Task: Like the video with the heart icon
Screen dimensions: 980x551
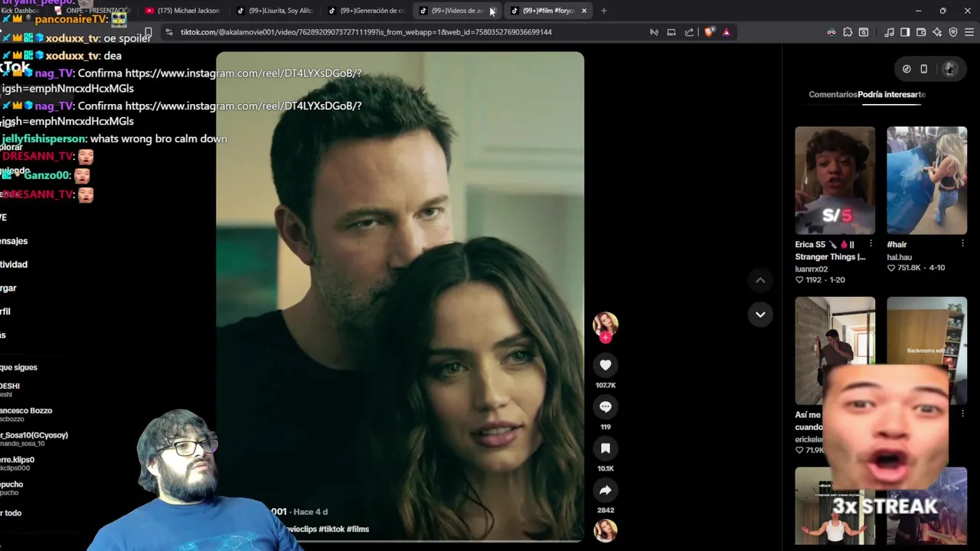Action: [x=605, y=365]
